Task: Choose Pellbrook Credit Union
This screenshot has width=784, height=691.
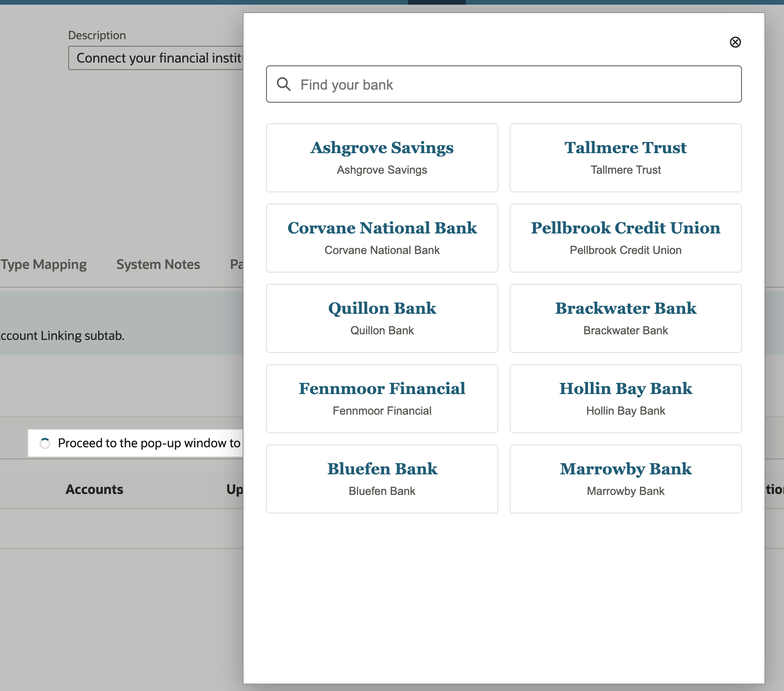Action: (625, 238)
